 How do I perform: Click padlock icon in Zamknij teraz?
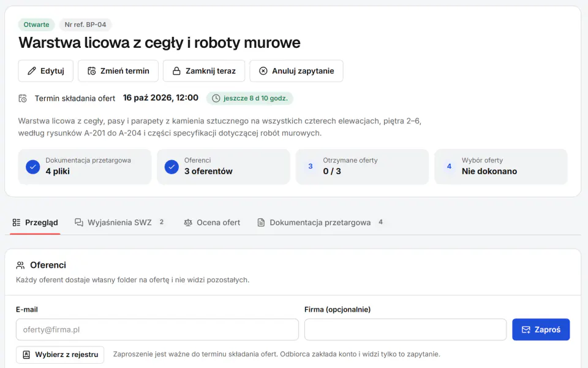tap(176, 71)
